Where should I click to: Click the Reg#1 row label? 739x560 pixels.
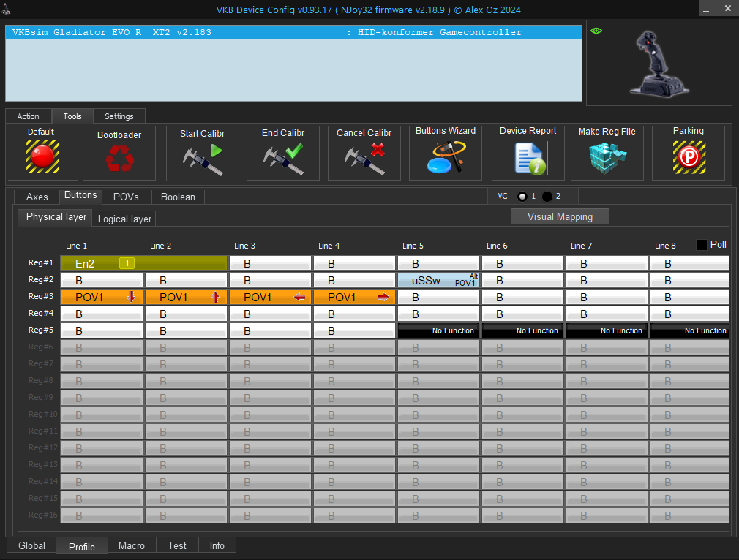(41, 262)
